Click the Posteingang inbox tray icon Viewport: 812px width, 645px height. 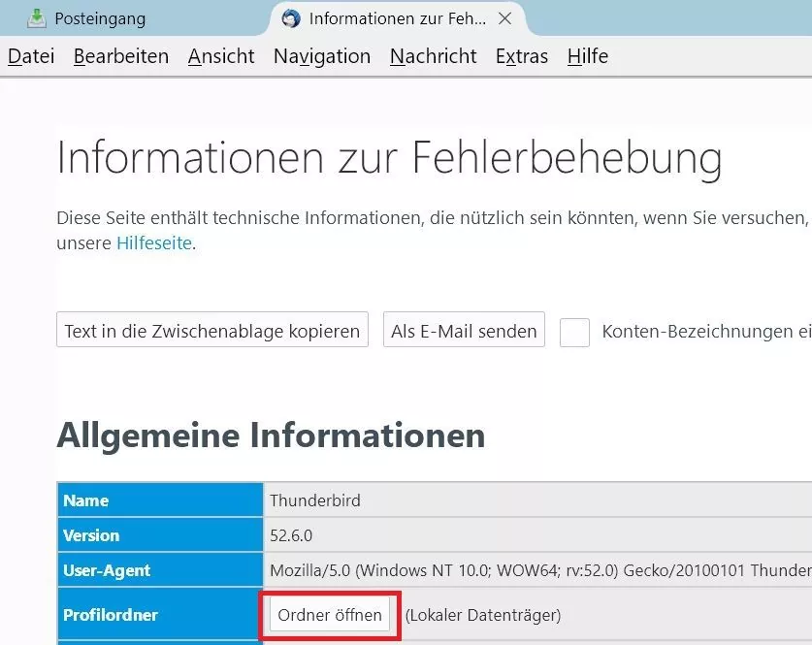pos(37,18)
